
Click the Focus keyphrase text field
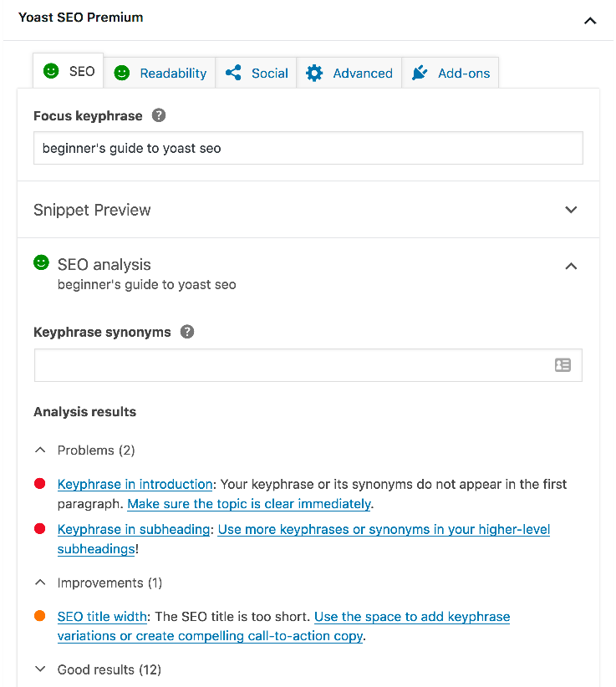[x=308, y=149]
